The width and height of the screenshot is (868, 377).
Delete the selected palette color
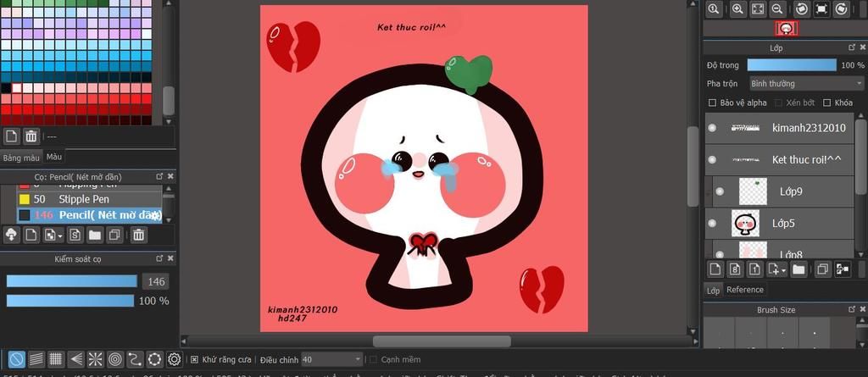point(31,136)
